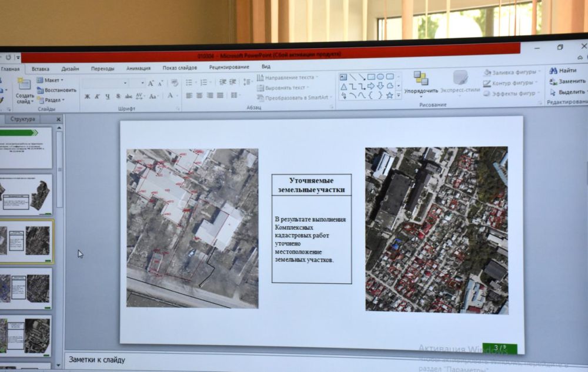
Task: Select the Rectangle shape
Action: coord(371,77)
